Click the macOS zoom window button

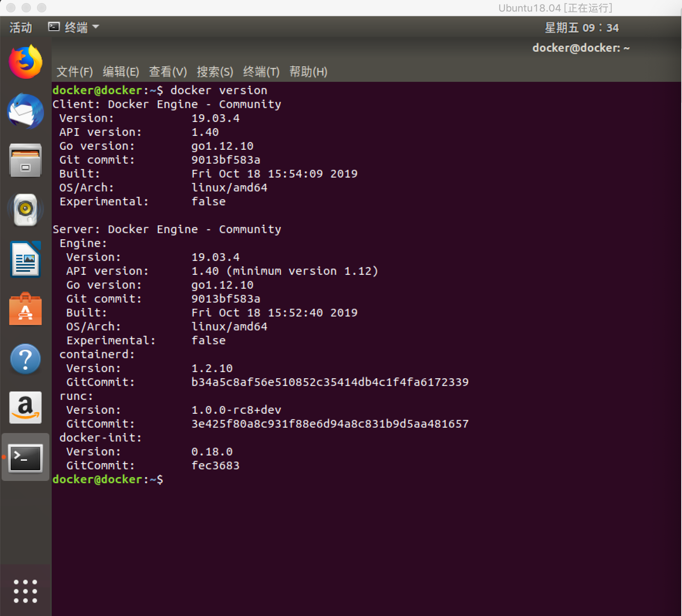coord(42,8)
